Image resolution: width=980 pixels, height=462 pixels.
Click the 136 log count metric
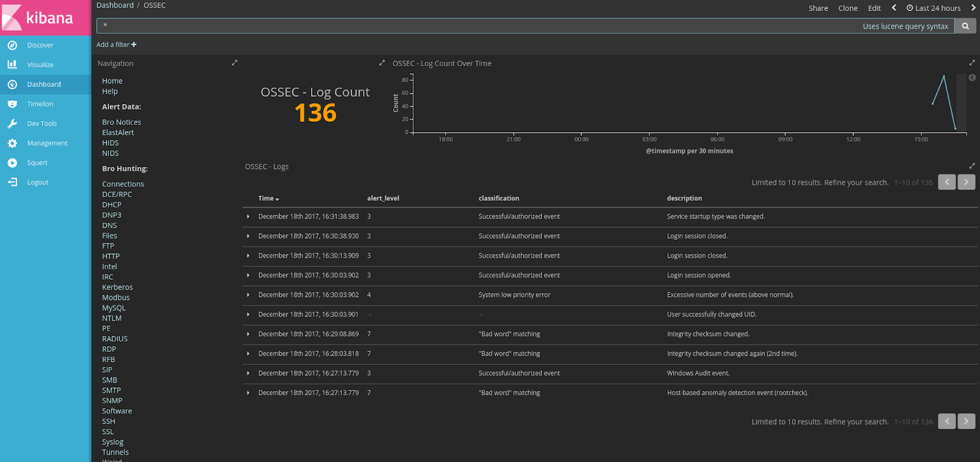tap(315, 113)
